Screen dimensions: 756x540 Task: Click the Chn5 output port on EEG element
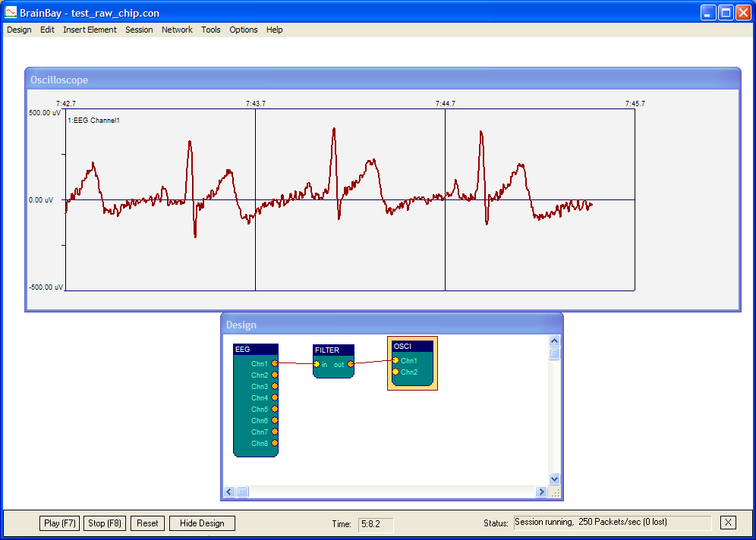274,409
